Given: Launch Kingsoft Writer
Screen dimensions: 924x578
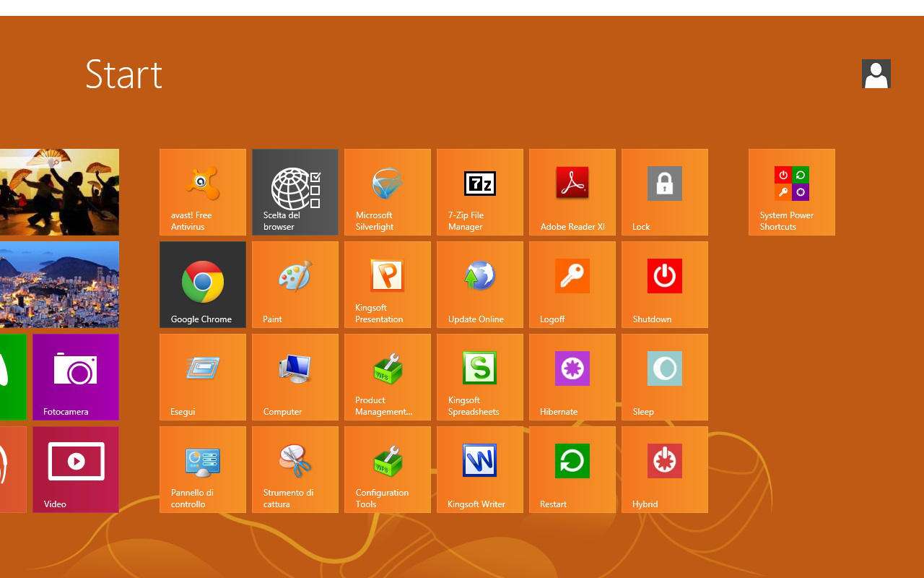Looking at the screenshot, I should click(x=480, y=470).
